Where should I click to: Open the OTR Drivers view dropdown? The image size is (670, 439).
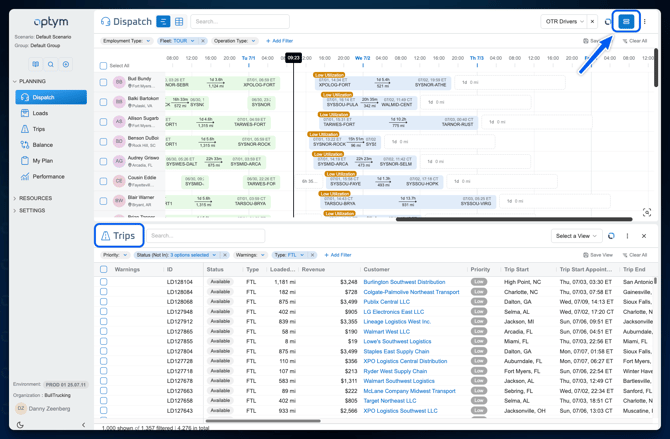(x=564, y=21)
